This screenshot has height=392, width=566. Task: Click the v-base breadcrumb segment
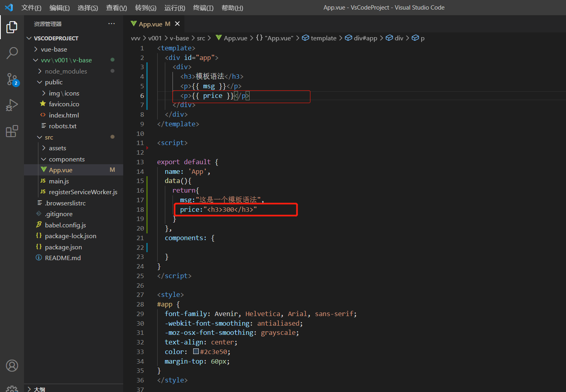[179, 38]
